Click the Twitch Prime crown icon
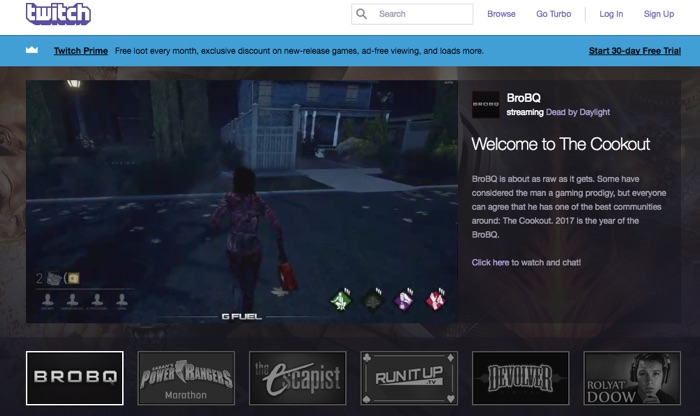This screenshot has height=416, width=700. [32, 50]
